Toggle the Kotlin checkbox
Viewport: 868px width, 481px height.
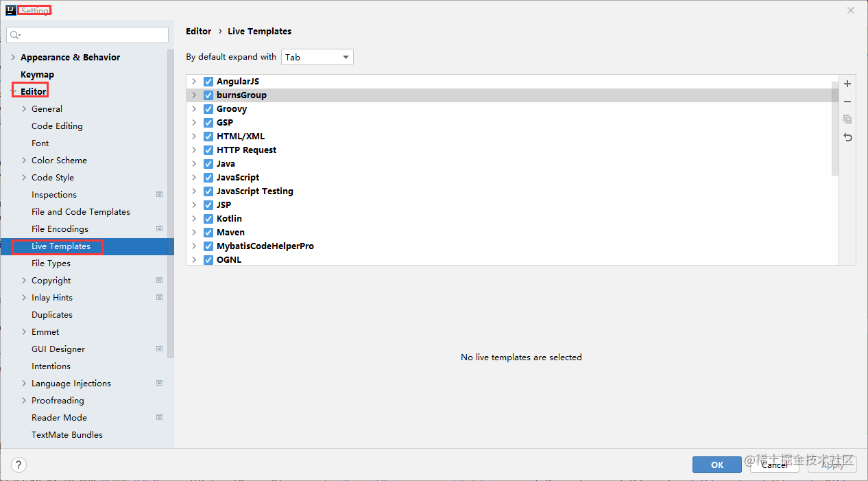[x=208, y=218]
